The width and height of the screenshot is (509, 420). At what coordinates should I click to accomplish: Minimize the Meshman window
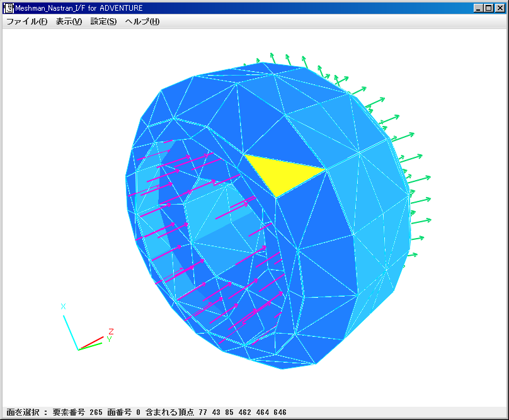(x=478, y=8)
